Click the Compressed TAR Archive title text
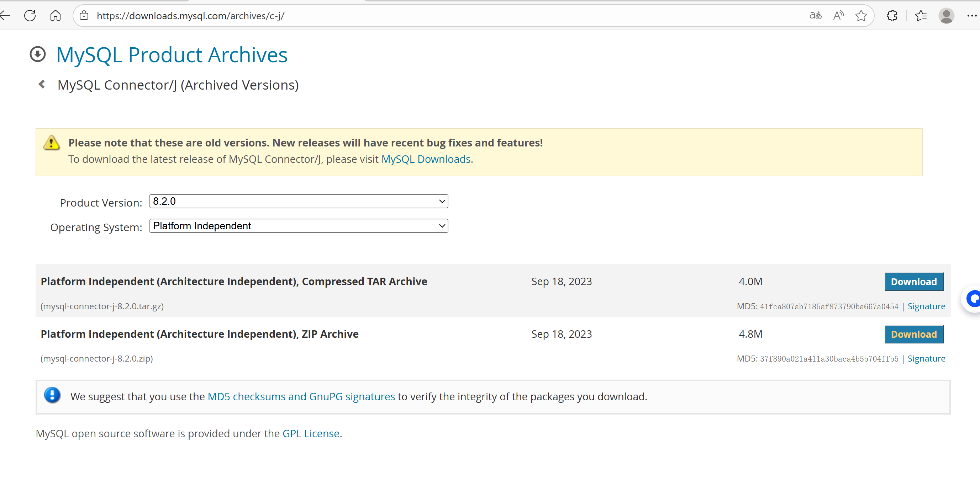This screenshot has height=502, width=980. [x=234, y=282]
